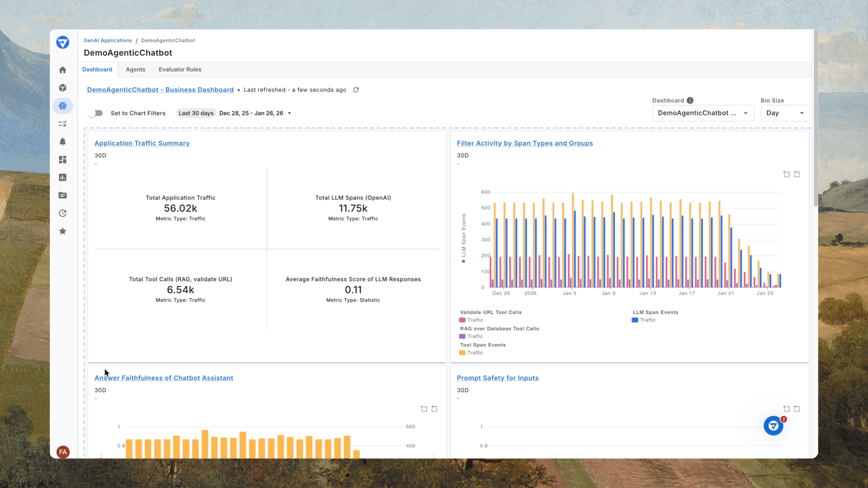
Task: Open the cube model icon in sidebar
Action: [62, 88]
